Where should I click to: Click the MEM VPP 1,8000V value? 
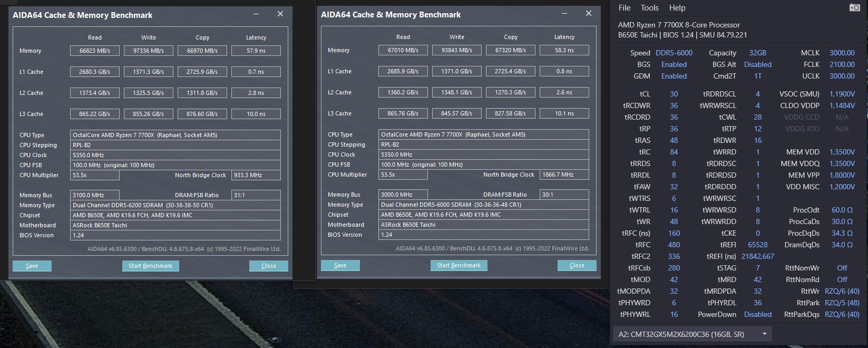pos(842,175)
